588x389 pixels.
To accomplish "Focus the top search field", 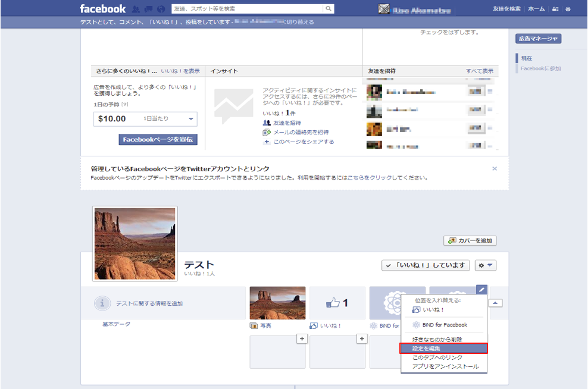I will pyautogui.click(x=247, y=8).
